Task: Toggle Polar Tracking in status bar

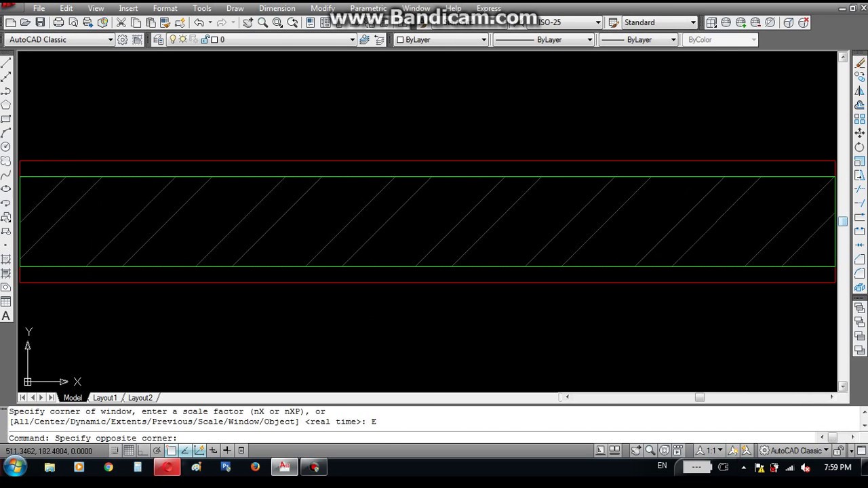Action: pos(157,451)
